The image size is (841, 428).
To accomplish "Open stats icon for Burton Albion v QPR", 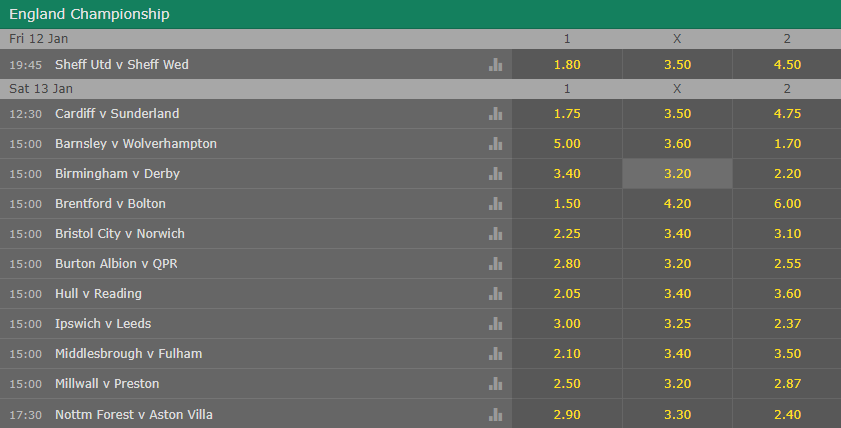I will [x=495, y=264].
